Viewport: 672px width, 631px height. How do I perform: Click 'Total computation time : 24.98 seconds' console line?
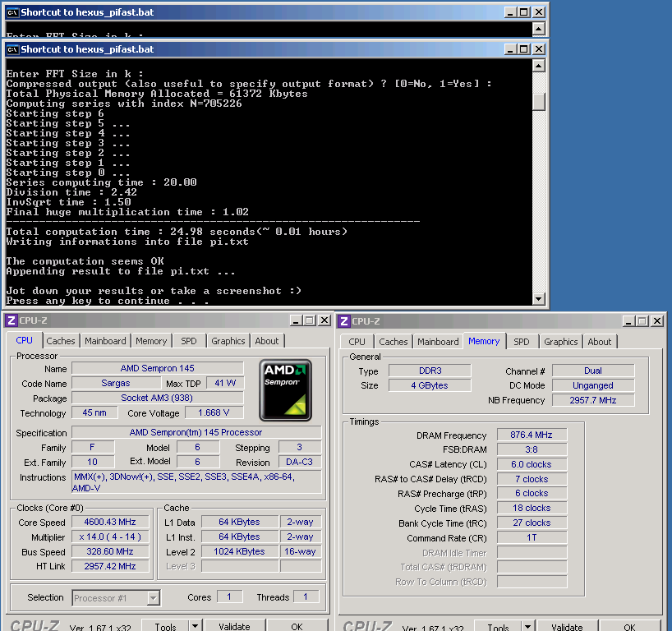click(177, 232)
